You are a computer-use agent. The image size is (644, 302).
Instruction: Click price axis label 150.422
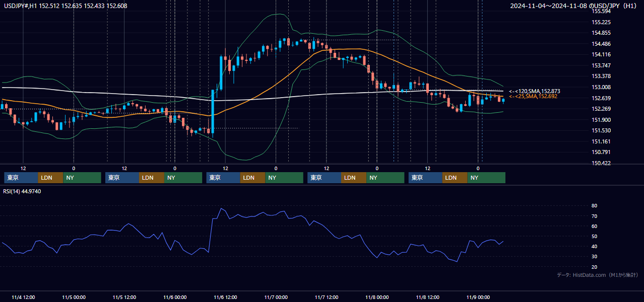[601, 163]
